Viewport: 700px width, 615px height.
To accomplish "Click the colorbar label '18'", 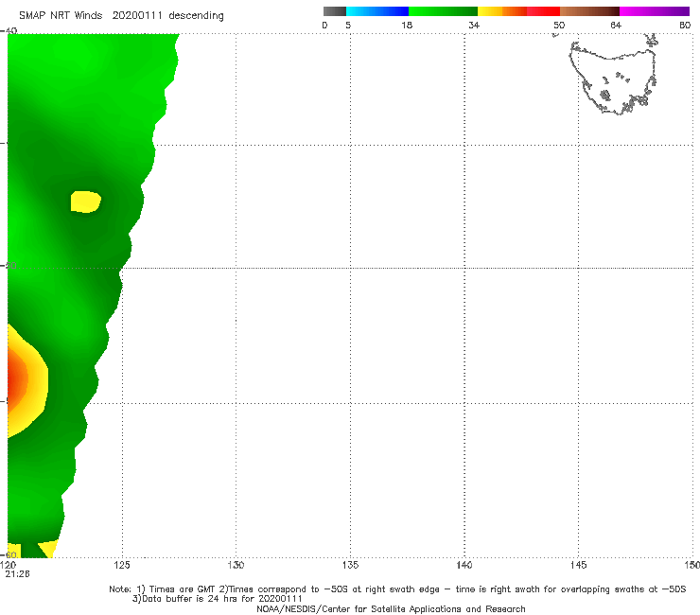I will click(407, 26).
